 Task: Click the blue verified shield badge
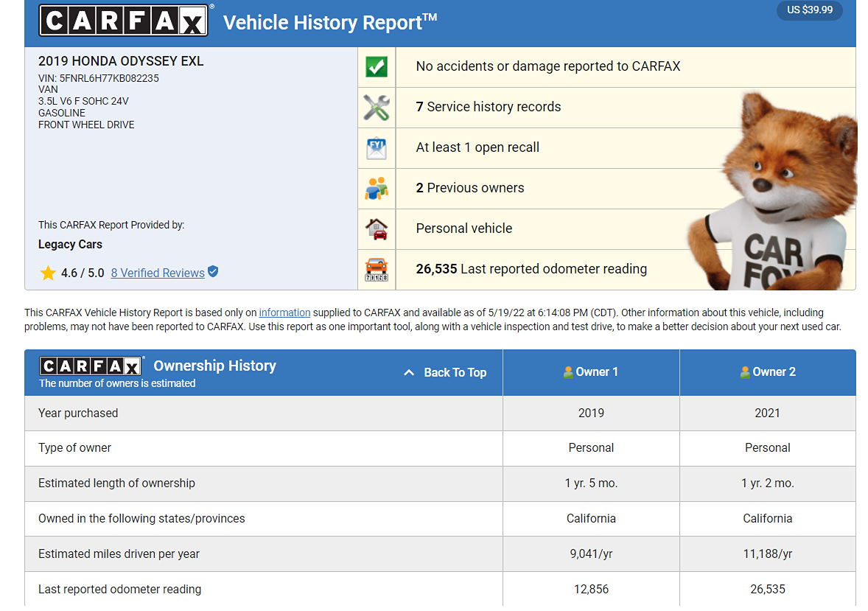pos(213,272)
